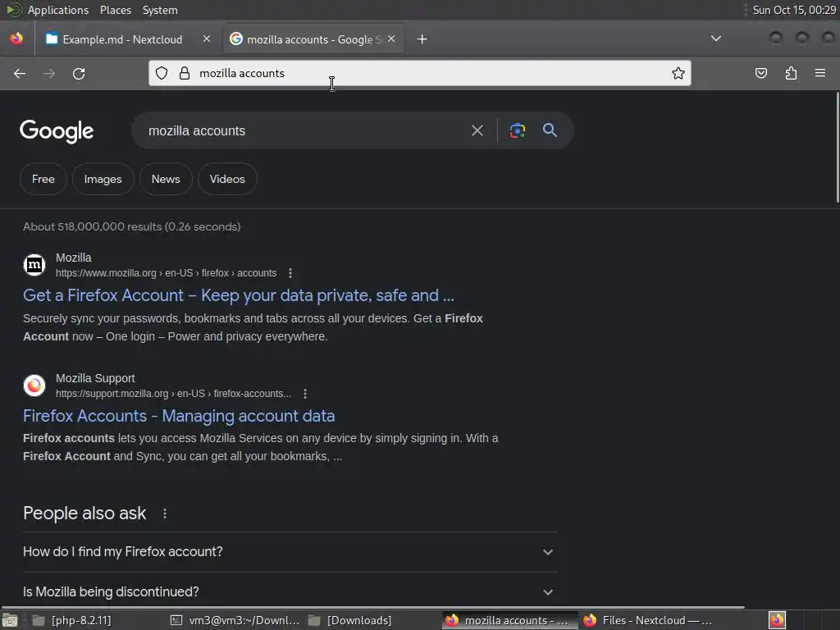Open the Places menu
The height and width of the screenshot is (630, 840).
click(116, 10)
